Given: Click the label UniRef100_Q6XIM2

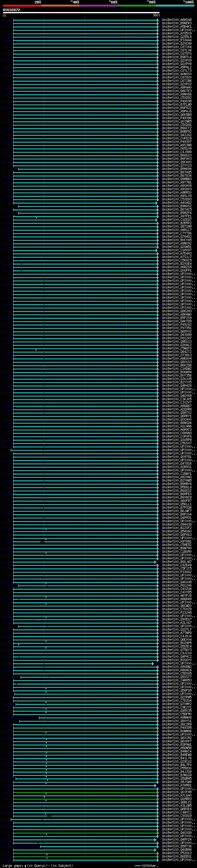Looking at the screenshot, I should [177, 738].
